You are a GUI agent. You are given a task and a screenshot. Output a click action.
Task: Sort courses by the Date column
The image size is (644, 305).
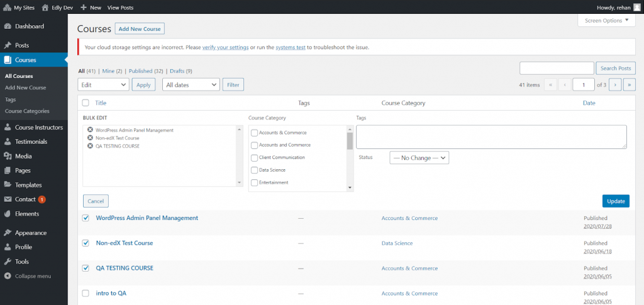589,103
